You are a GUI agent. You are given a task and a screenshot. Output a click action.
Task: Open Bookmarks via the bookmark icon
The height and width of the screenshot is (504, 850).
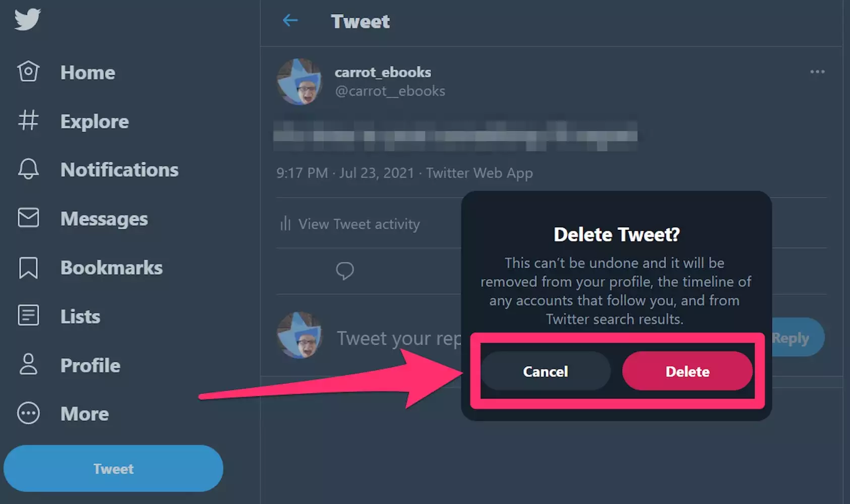(x=28, y=268)
